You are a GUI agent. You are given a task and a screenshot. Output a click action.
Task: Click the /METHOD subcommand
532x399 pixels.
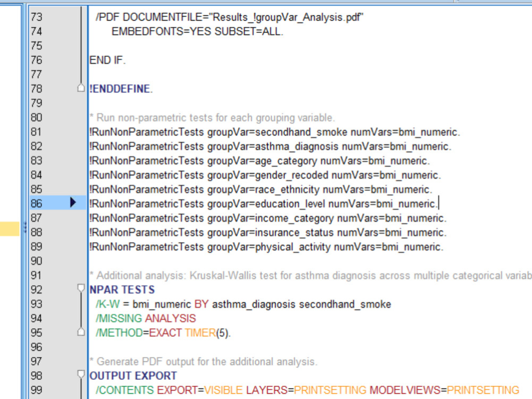point(119,333)
